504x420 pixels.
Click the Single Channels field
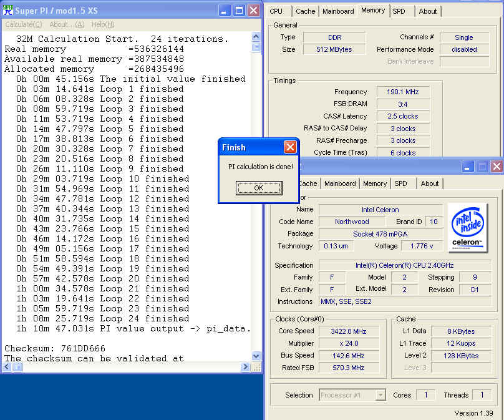tap(464, 37)
